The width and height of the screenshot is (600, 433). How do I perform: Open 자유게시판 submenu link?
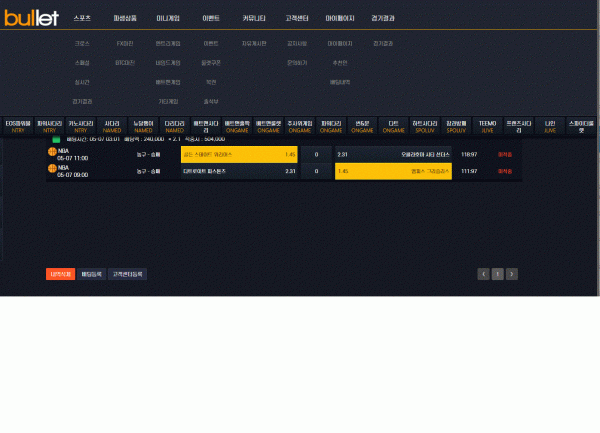point(254,44)
